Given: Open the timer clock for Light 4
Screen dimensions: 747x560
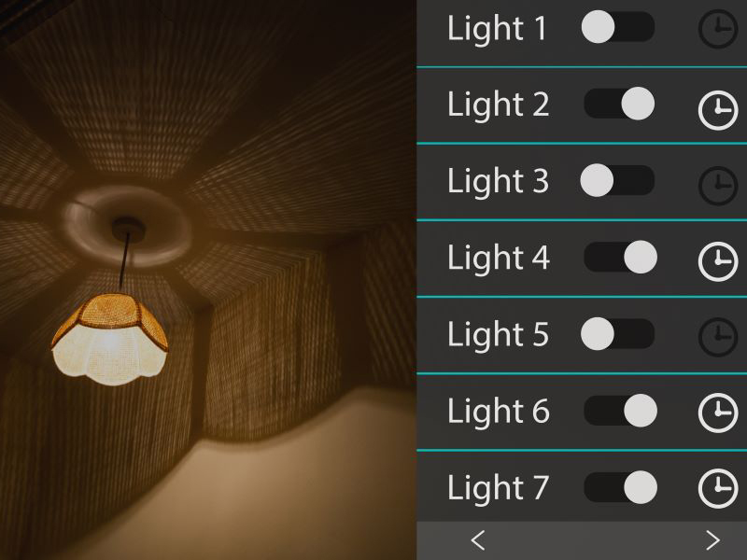Looking at the screenshot, I should tap(718, 261).
